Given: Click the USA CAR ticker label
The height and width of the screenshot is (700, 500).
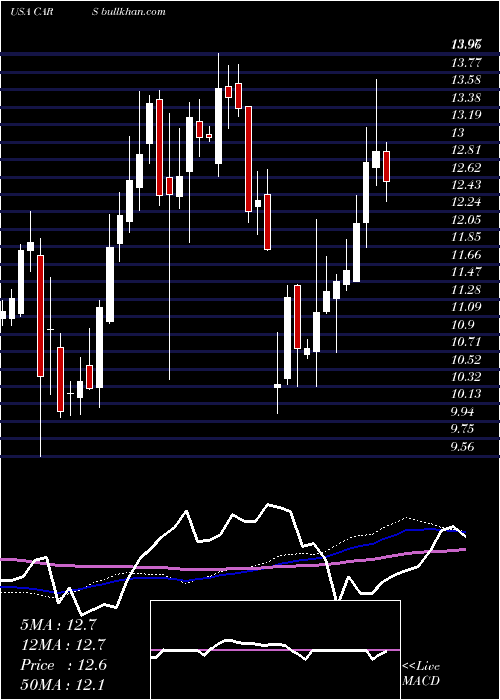Looking at the screenshot, I should (31, 12).
